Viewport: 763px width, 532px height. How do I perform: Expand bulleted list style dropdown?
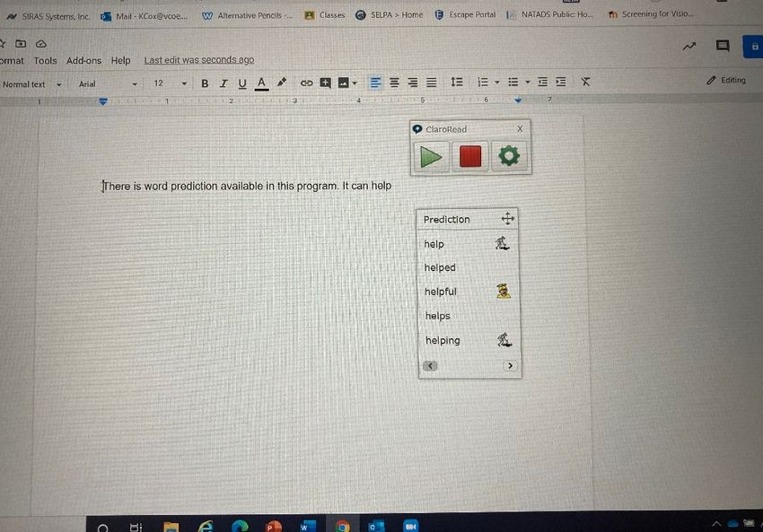point(528,83)
